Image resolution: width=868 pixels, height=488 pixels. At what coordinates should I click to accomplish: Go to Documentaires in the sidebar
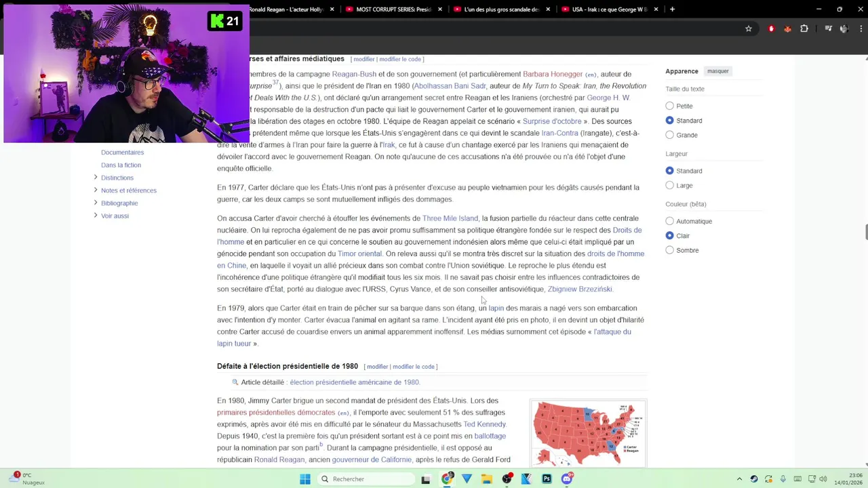point(122,152)
